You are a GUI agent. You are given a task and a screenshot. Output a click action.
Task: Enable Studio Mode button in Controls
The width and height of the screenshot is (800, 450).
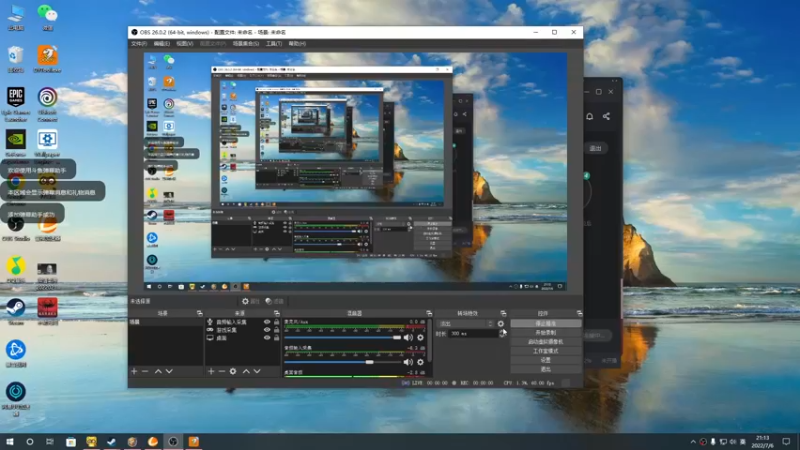click(x=545, y=351)
